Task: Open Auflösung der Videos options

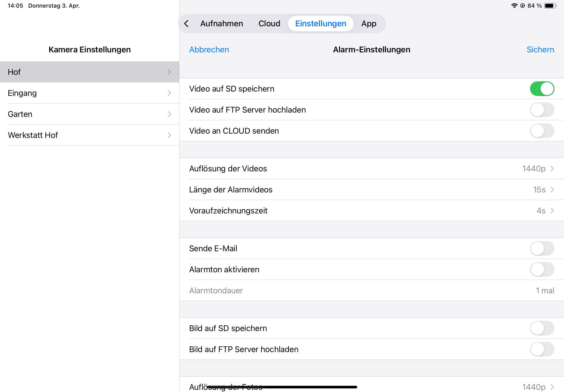Action: tap(371, 169)
